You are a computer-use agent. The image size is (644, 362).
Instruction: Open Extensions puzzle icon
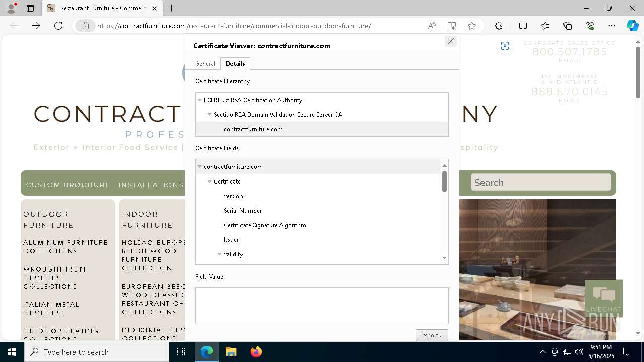[x=499, y=26]
